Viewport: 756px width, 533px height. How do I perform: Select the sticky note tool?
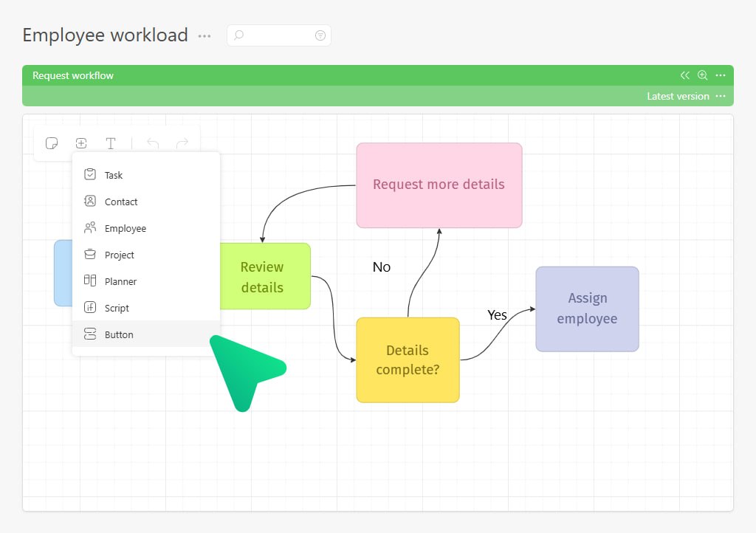52,143
